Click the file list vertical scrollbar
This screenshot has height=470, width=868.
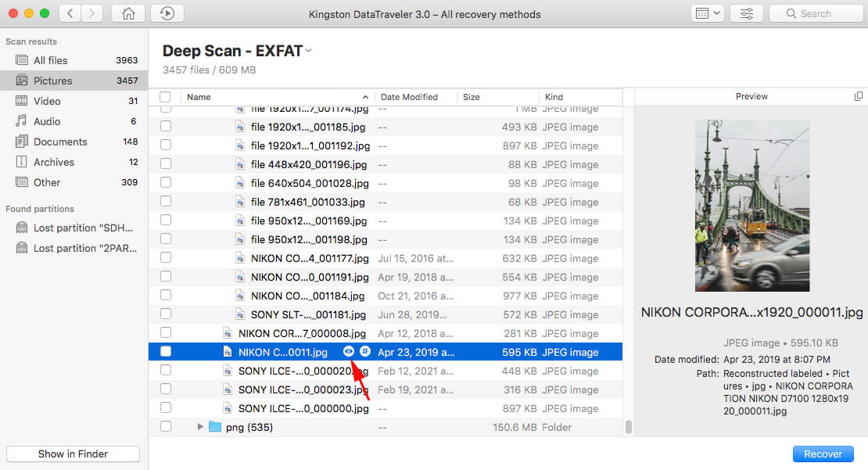[x=628, y=427]
